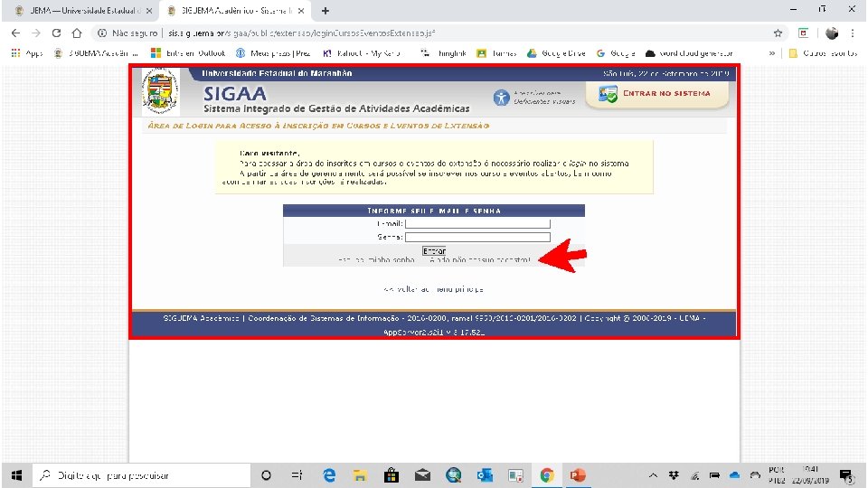868x488 pixels.
Task: Show hidden system tray icons
Action: click(x=653, y=475)
